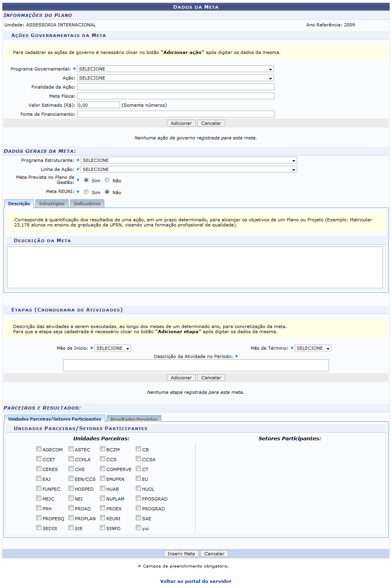Click the Fonte de Financiamento field
This screenshot has height=586, width=392.
point(176,114)
